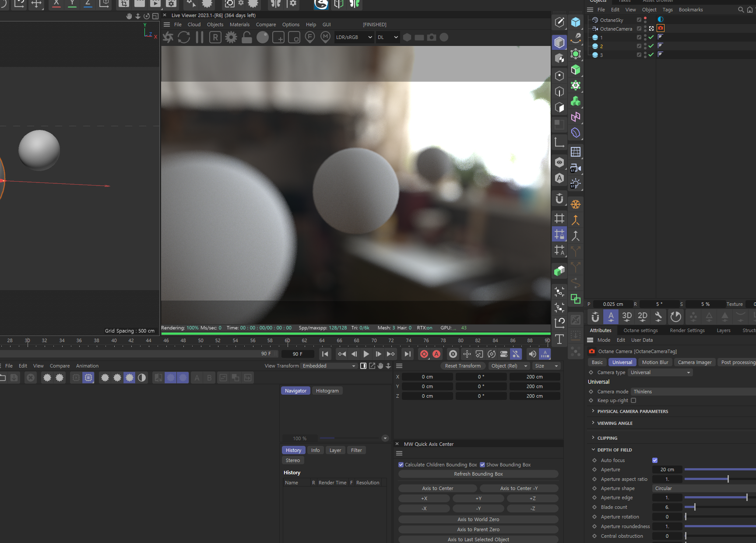Image resolution: width=756 pixels, height=543 pixels.
Task: Open the Cloud menu in Live Viewer
Action: [194, 25]
